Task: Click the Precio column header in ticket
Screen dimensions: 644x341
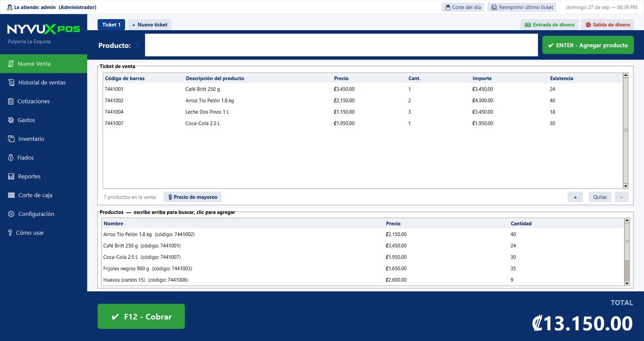Action: 341,78
